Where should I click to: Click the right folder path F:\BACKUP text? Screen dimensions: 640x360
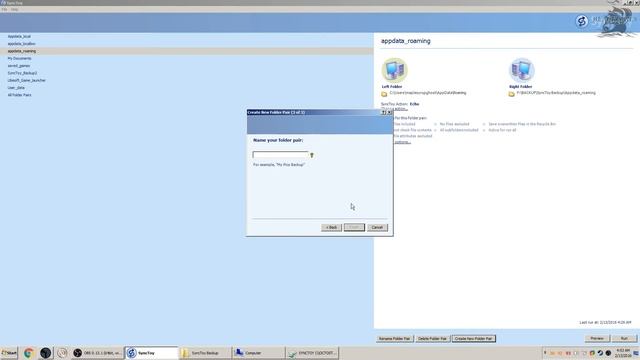[x=556, y=93]
